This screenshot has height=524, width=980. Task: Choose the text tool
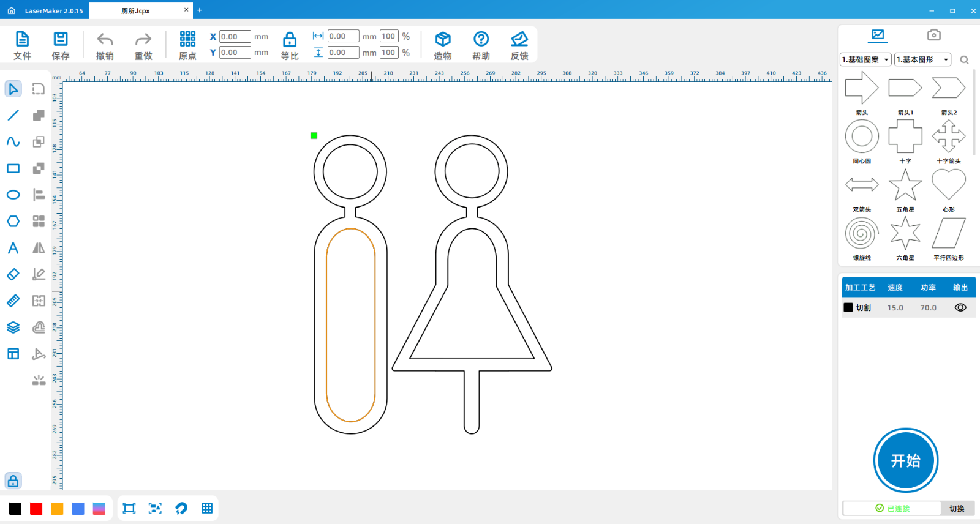[13, 248]
